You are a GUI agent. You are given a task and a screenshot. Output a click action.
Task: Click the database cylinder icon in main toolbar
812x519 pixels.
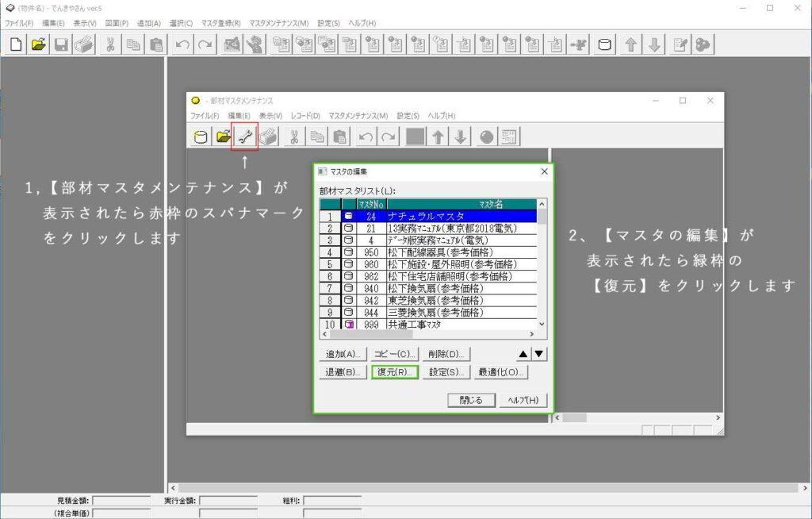click(x=603, y=45)
